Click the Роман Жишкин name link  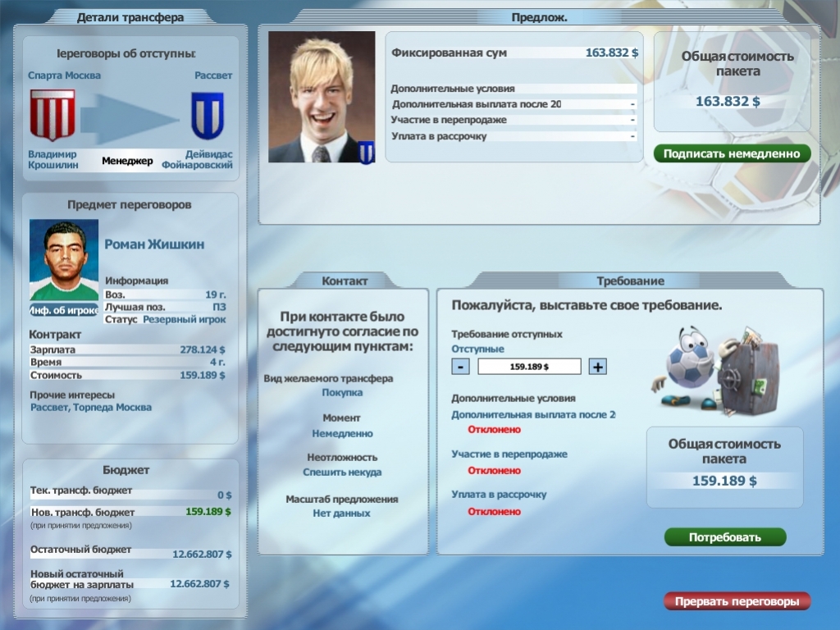(154, 244)
